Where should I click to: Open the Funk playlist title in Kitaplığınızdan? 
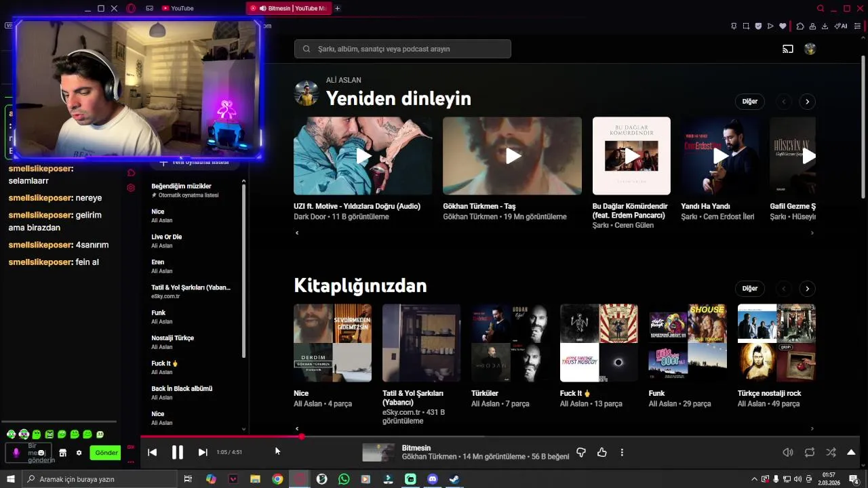click(x=656, y=393)
